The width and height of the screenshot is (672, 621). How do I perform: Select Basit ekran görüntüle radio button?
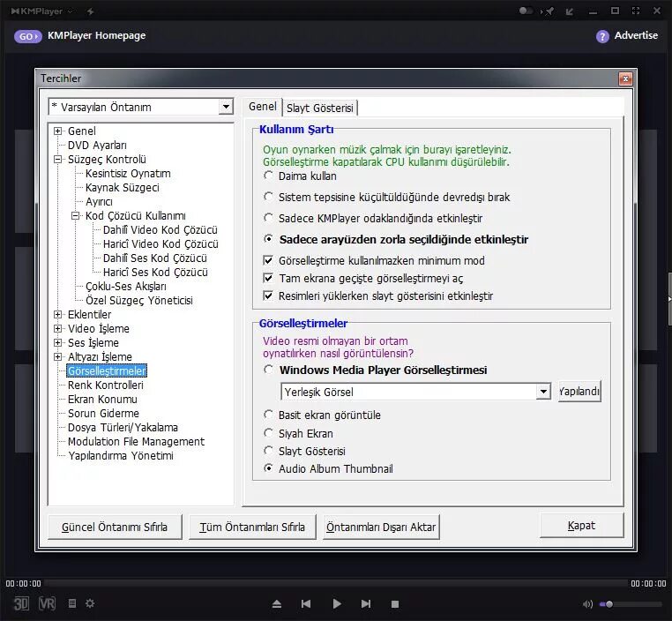268,415
